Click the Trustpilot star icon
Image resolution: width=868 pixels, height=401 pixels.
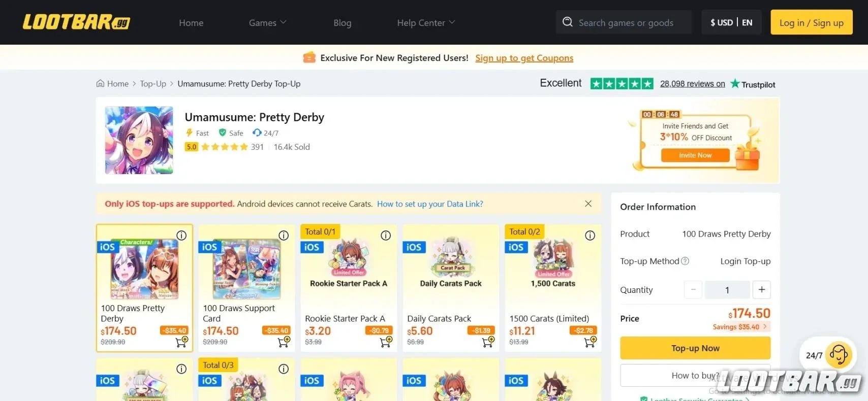pyautogui.click(x=735, y=83)
